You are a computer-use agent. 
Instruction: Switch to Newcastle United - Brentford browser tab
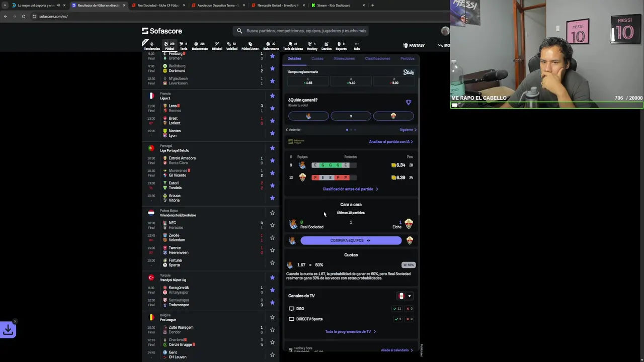(x=278, y=5)
